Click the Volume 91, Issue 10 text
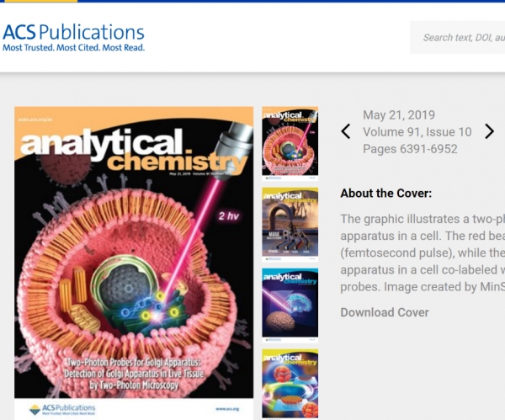 tap(417, 132)
